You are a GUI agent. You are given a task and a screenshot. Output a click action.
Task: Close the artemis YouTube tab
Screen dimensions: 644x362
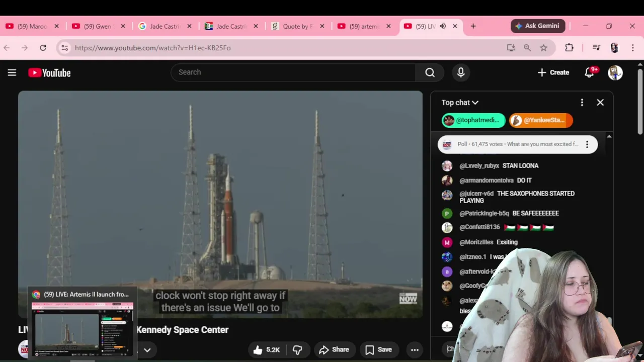(388, 26)
